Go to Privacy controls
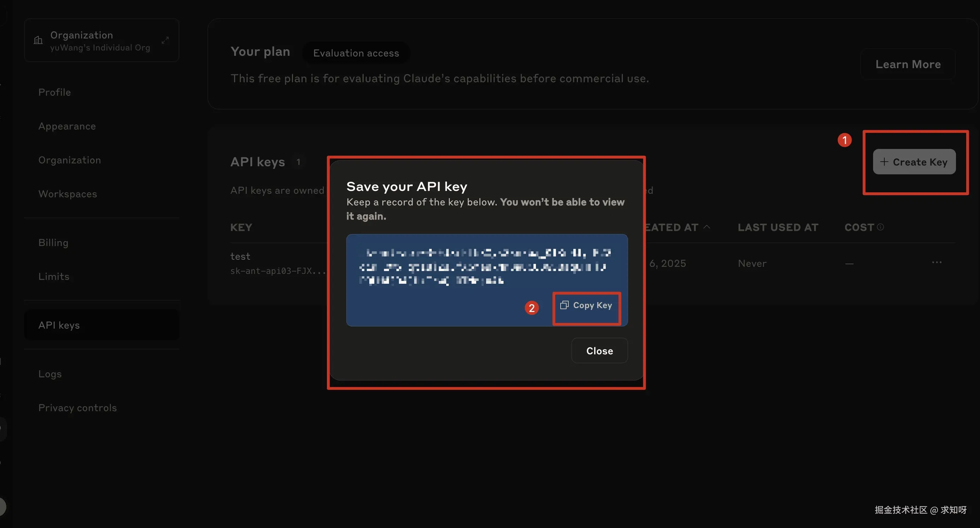The image size is (980, 528). [x=78, y=408]
